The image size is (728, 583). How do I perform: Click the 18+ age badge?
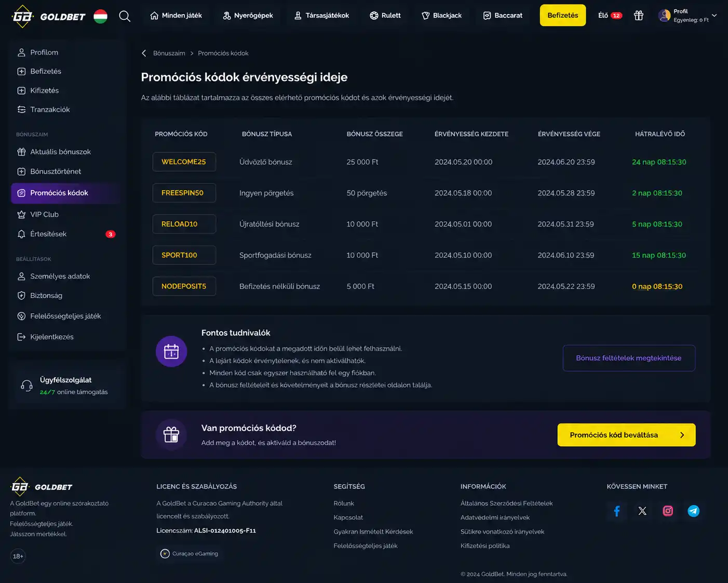(x=18, y=556)
